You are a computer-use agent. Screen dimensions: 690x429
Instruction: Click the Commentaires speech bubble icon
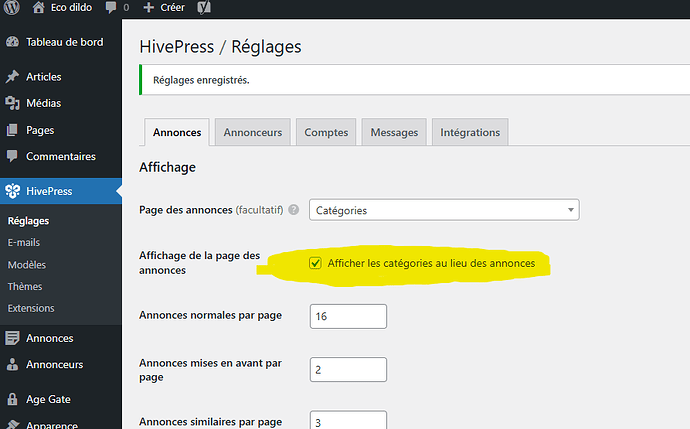pyautogui.click(x=12, y=156)
